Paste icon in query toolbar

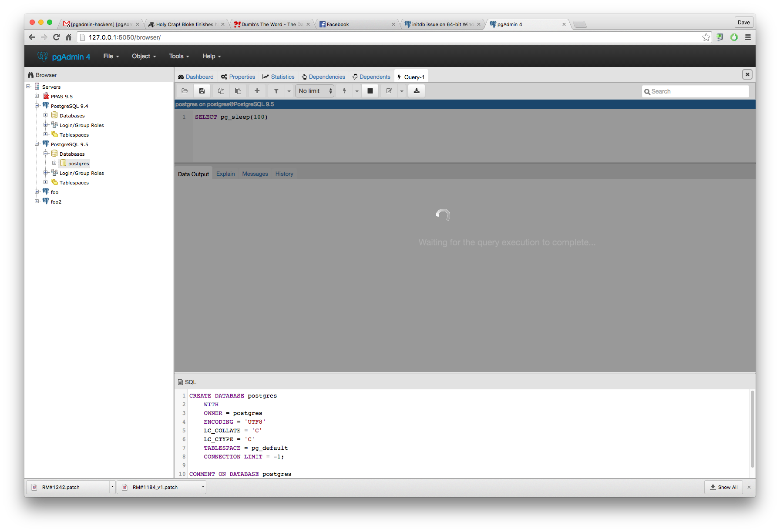point(238,91)
